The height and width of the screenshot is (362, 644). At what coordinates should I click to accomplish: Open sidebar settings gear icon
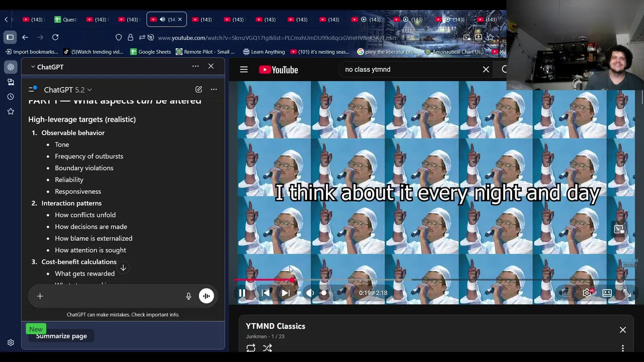(11, 343)
